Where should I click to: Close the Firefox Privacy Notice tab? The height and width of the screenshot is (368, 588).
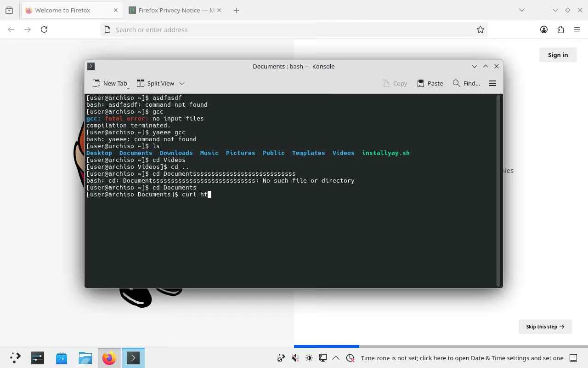click(x=219, y=10)
